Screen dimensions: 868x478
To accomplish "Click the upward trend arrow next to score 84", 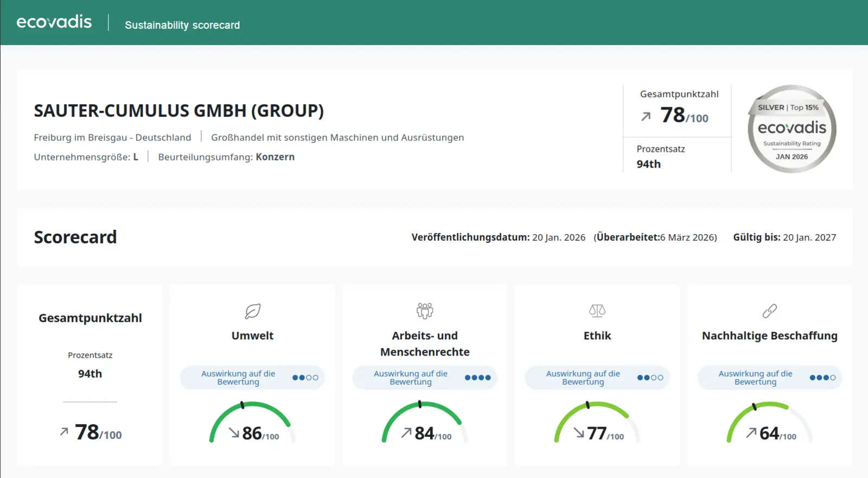I will [x=406, y=432].
